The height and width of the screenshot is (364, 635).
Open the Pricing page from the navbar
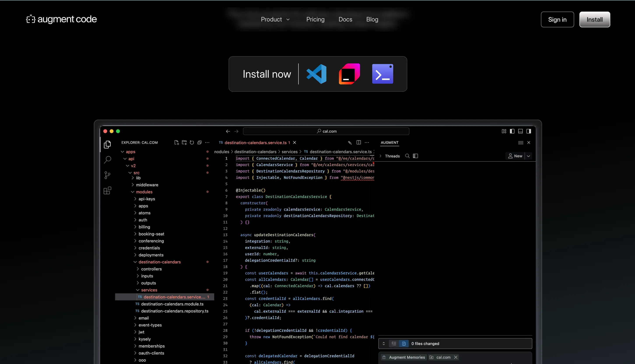coord(315,19)
